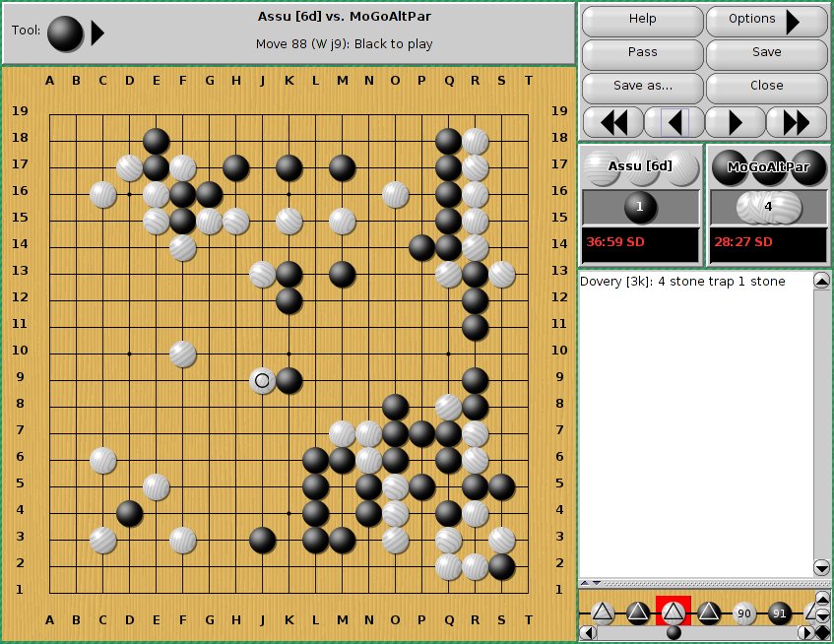Select move 91 black node in game tree
The width and height of the screenshot is (834, 644).
(780, 613)
